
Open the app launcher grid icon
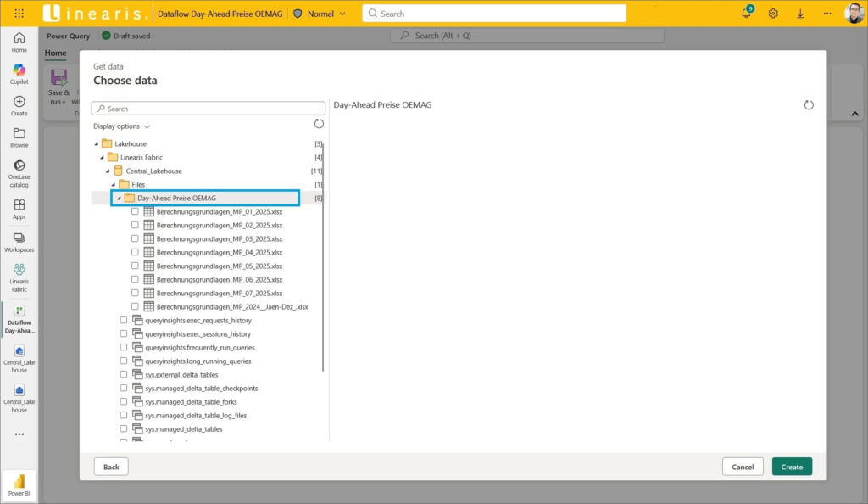click(19, 14)
